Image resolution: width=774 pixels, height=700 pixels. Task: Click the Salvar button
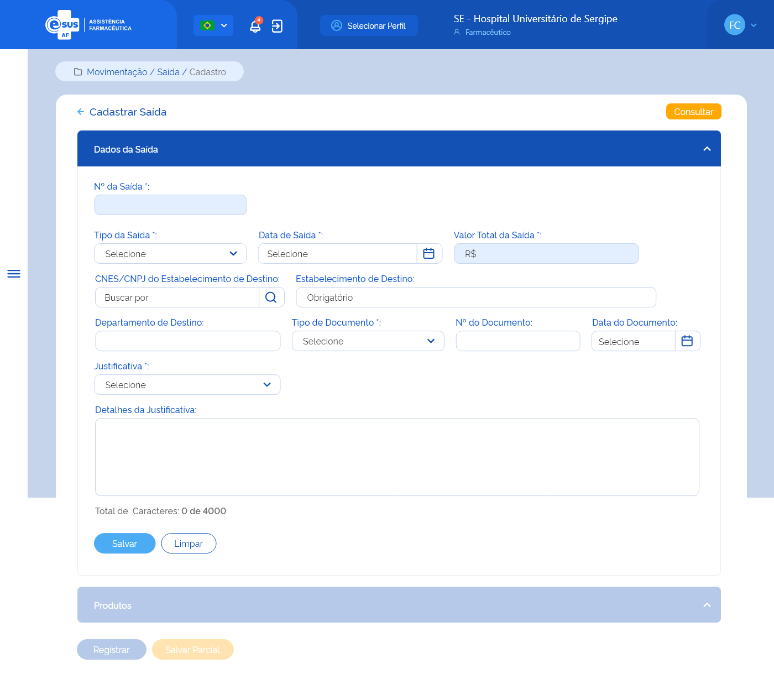(124, 544)
